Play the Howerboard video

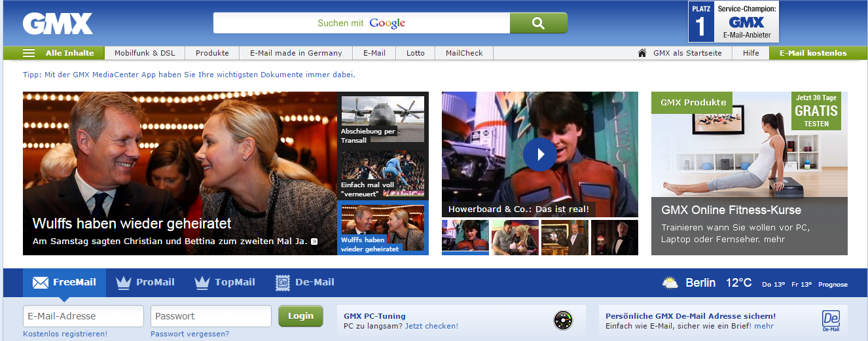click(x=540, y=154)
